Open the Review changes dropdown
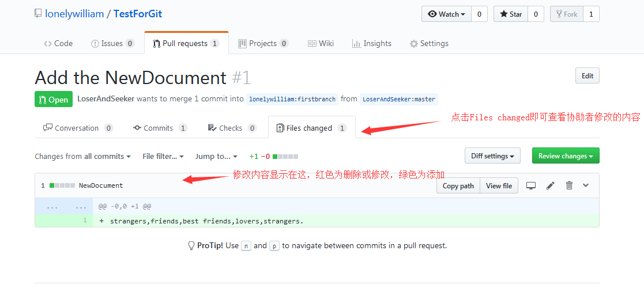The height and width of the screenshot is (300, 644). 566,156
